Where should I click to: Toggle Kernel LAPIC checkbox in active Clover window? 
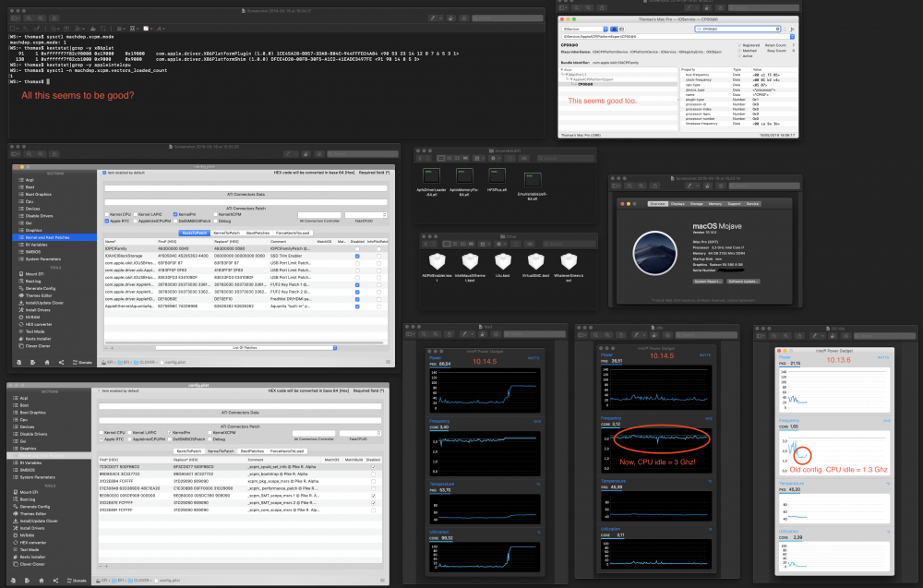(137, 214)
